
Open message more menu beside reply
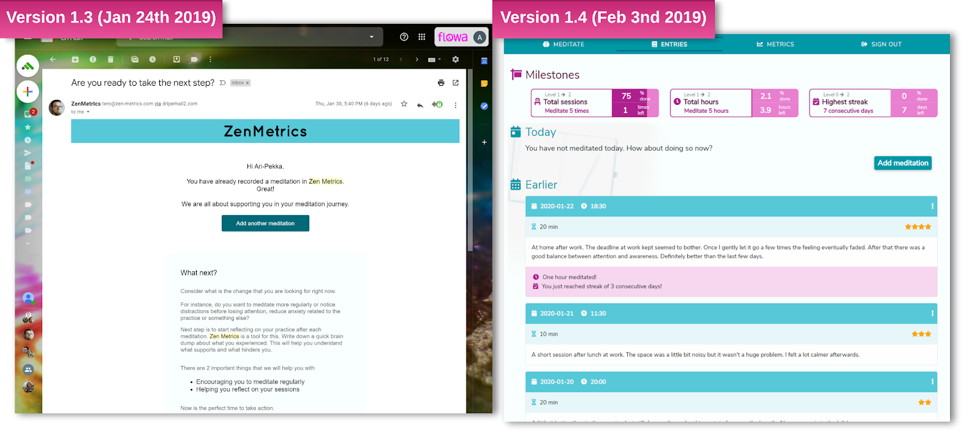click(x=455, y=105)
